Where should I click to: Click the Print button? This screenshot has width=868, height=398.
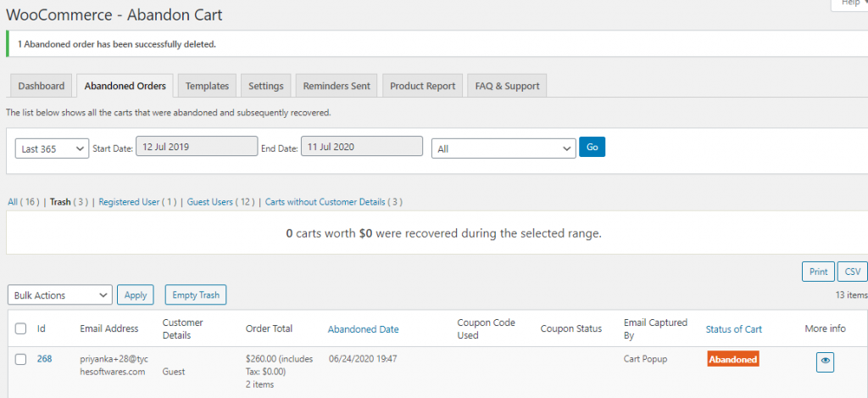tap(818, 272)
